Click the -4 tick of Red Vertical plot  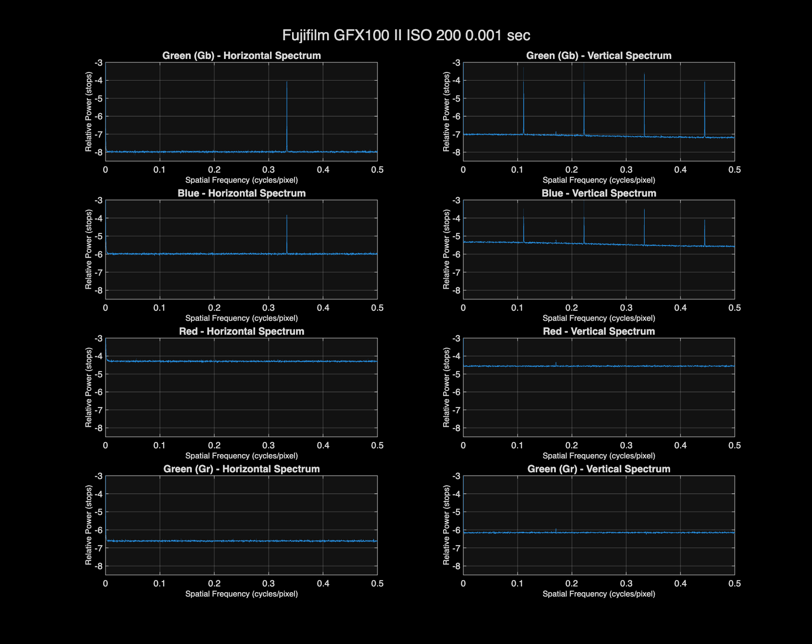tap(456, 356)
